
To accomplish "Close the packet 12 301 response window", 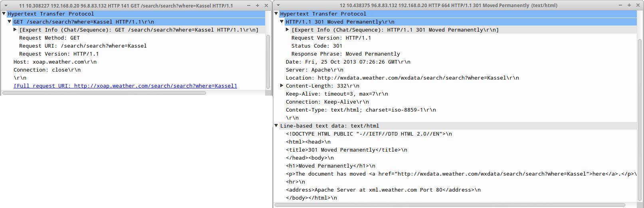I will pos(638,5).
